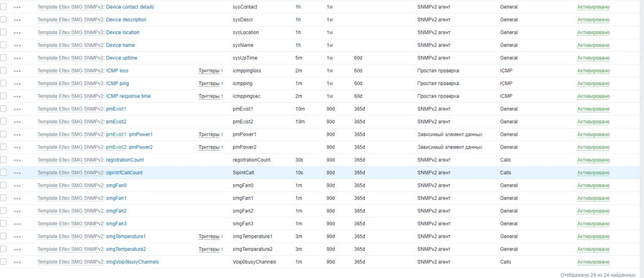Click the key text Voip0busyChannels
Viewport: 644px width, 278px height.
254,262
